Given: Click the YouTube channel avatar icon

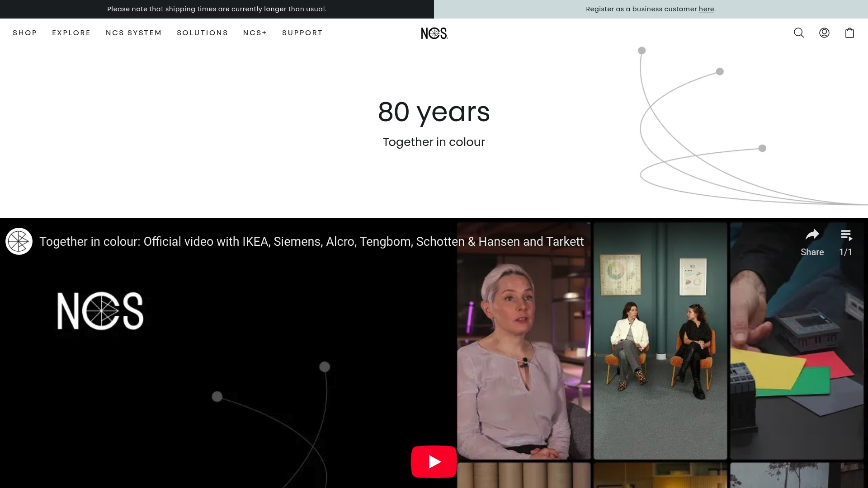Looking at the screenshot, I should [19, 241].
